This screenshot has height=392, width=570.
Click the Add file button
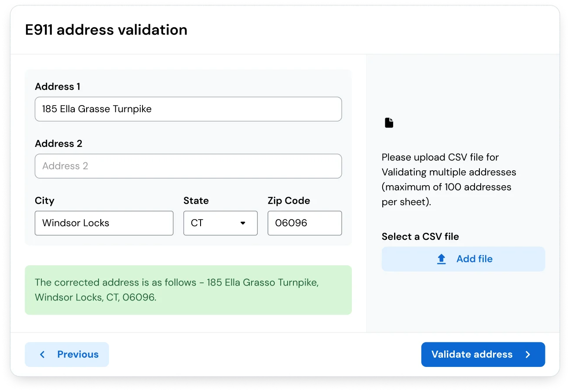point(463,259)
